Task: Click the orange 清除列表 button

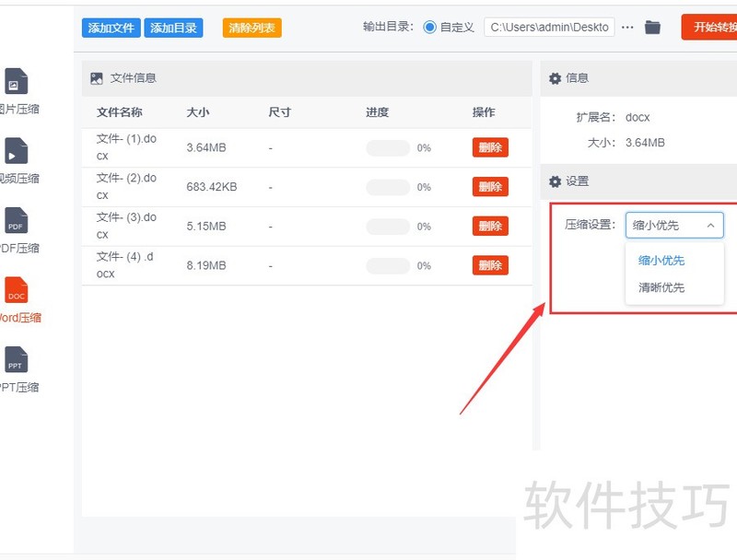Action: [x=252, y=28]
